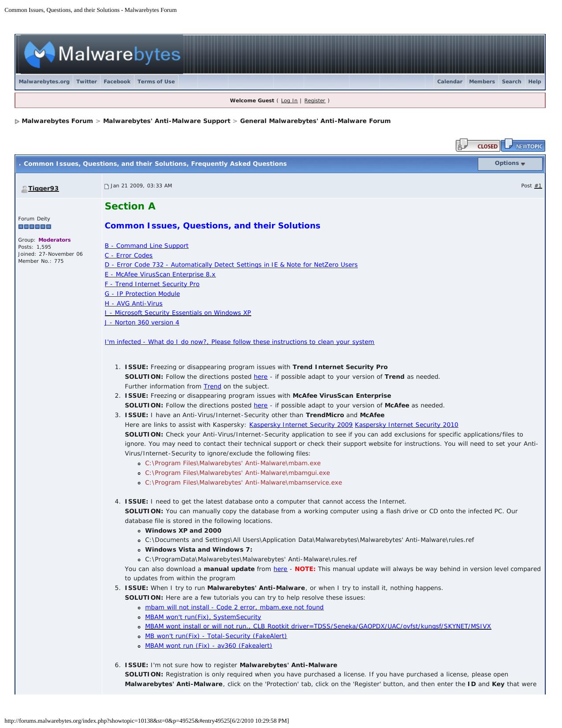Click the NEWTOPIC button icon
The image size is (562, 728).
[x=523, y=145]
